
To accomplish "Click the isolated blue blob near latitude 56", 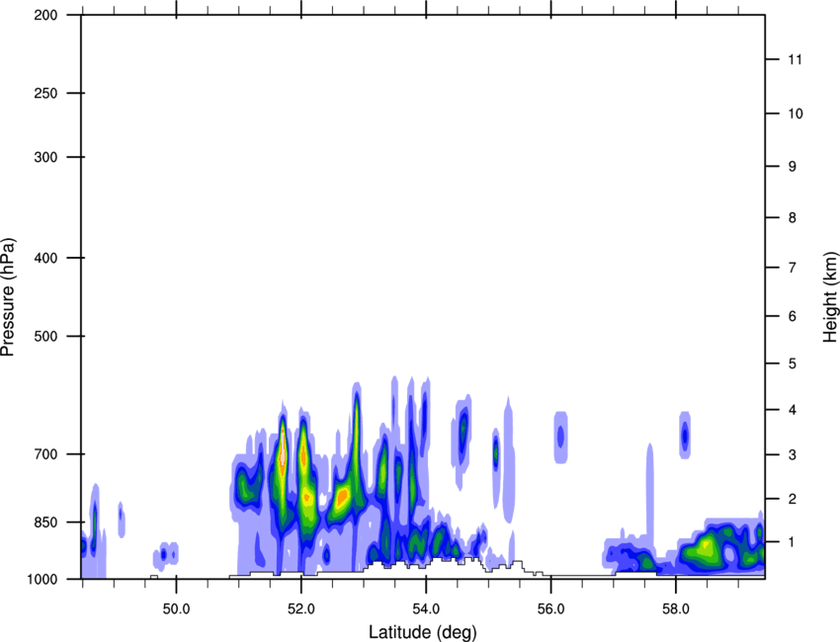I will click(560, 437).
